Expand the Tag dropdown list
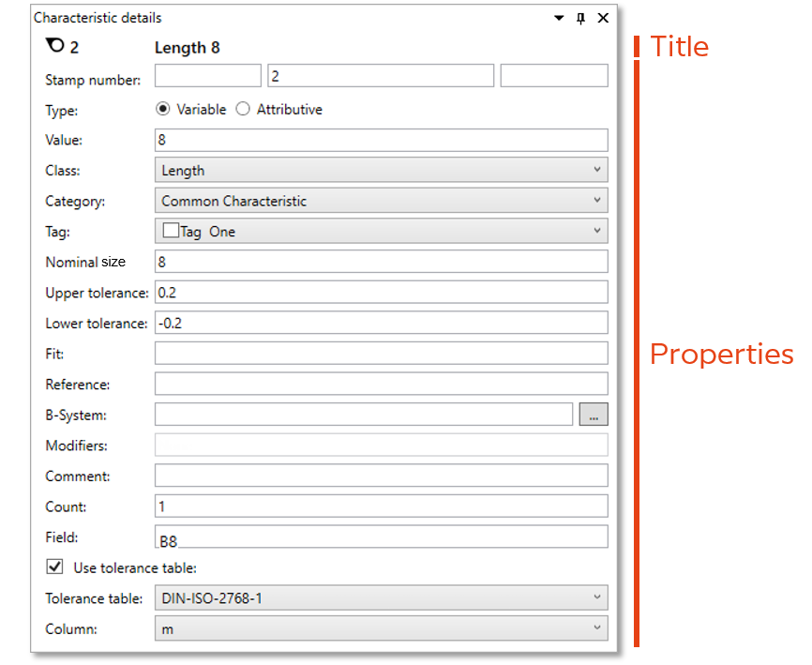 597,231
